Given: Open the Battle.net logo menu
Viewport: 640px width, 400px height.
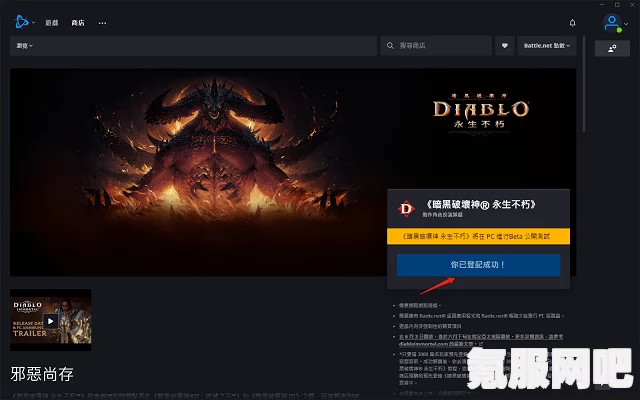Looking at the screenshot, I should (21, 22).
